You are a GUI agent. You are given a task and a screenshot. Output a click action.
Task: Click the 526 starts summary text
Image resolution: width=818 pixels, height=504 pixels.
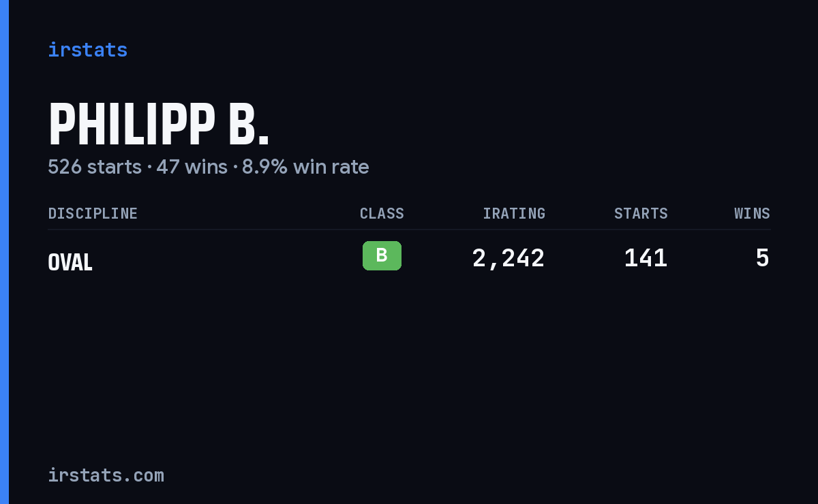pos(95,167)
